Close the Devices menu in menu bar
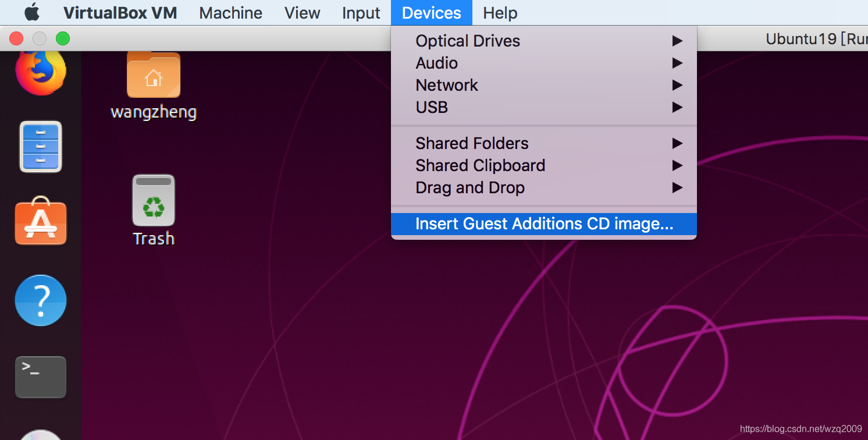Viewport: 868px width, 440px height. [432, 13]
